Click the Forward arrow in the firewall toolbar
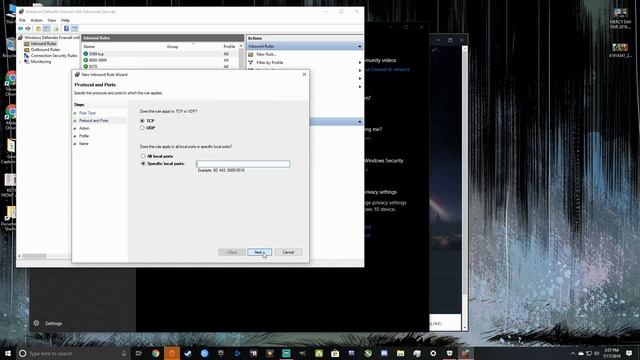 [28, 29]
